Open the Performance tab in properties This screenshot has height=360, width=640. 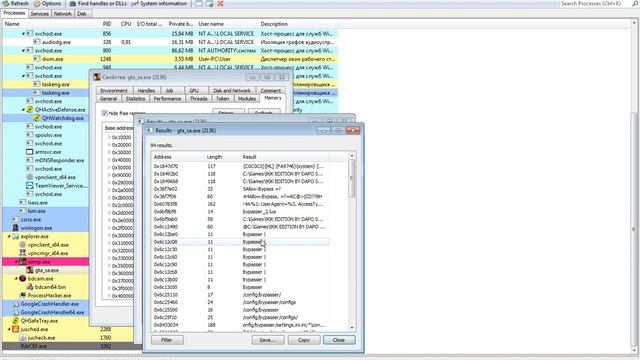pos(167,99)
